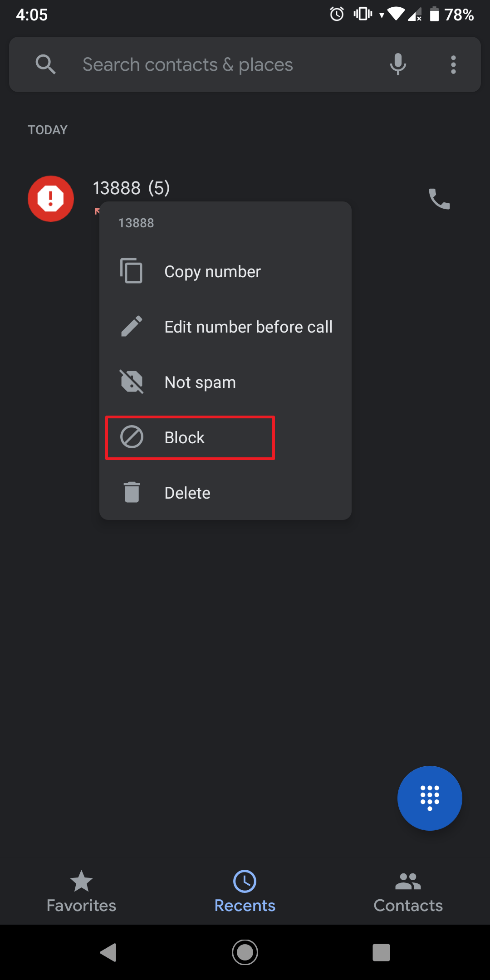490x980 pixels.
Task: Tap the Search contacts & places field
Action: click(218, 64)
